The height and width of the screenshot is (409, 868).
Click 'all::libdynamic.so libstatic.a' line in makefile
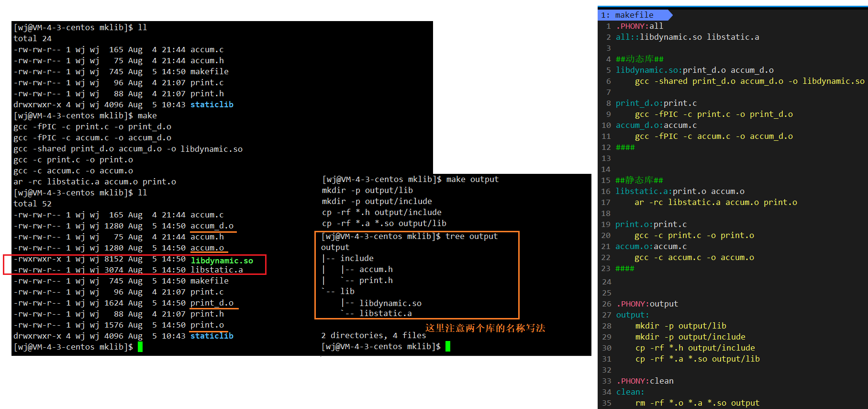click(687, 37)
